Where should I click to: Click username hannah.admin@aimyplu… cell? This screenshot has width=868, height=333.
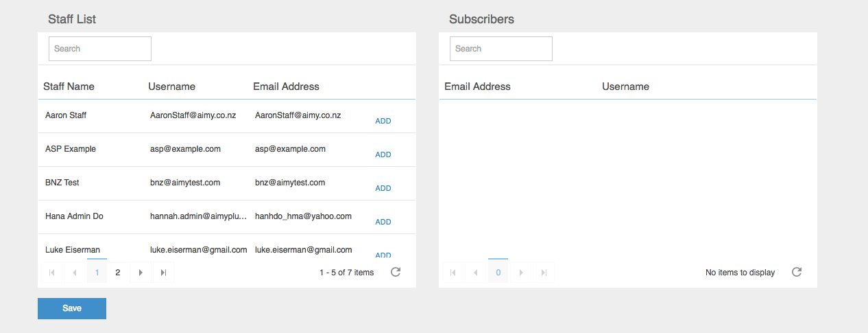tap(198, 216)
